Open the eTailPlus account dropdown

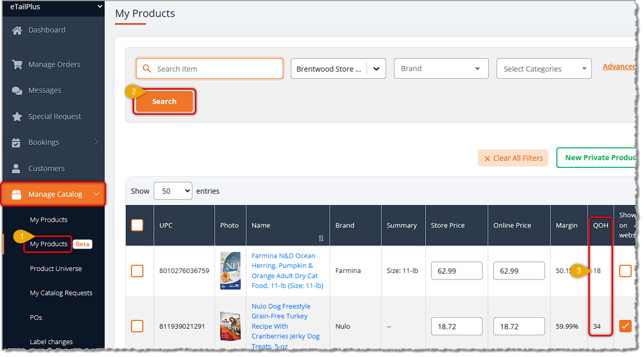[x=53, y=7]
